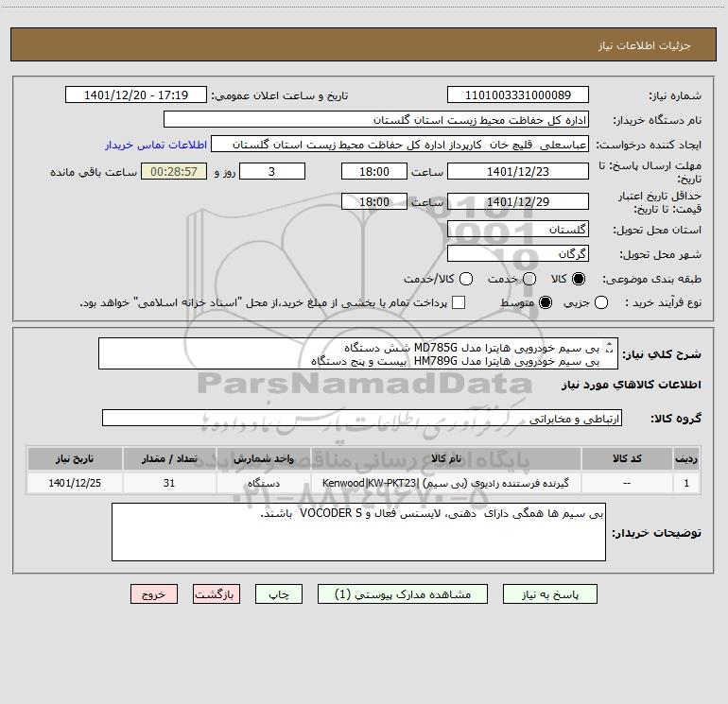Viewport: 728px width, 704px height.
Task: Click the شماره نیاز field 1101003331000089
Action: [x=518, y=94]
